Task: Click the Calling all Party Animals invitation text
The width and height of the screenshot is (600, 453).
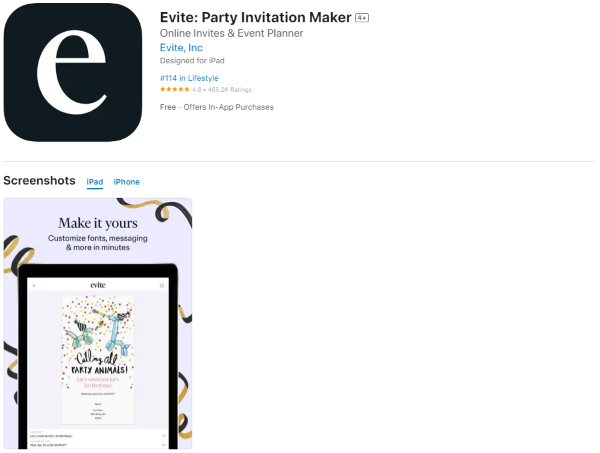Action: click(98, 364)
